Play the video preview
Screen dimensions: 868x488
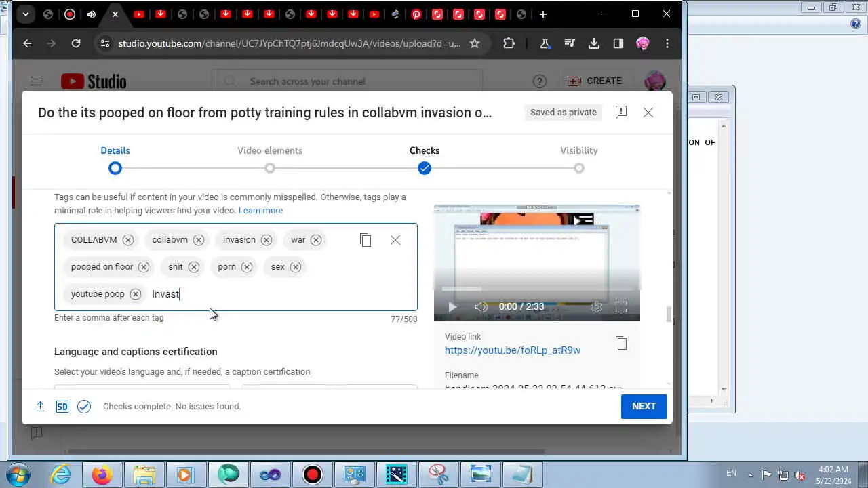click(x=452, y=307)
